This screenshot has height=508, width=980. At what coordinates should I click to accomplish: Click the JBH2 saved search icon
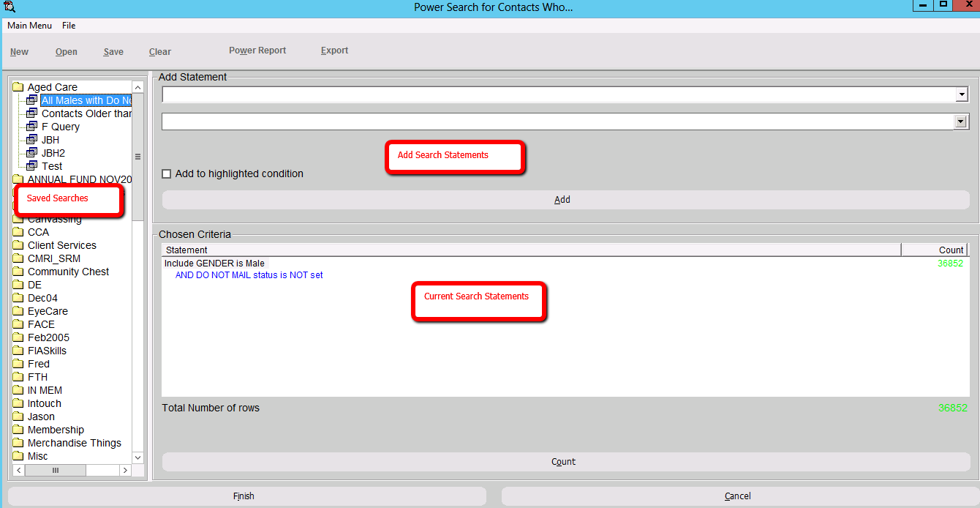click(31, 153)
